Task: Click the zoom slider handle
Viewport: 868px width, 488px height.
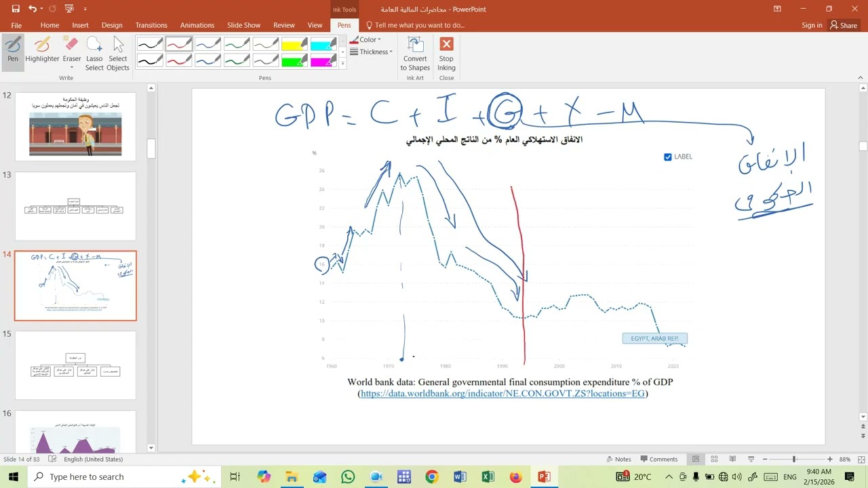Action: (793, 459)
